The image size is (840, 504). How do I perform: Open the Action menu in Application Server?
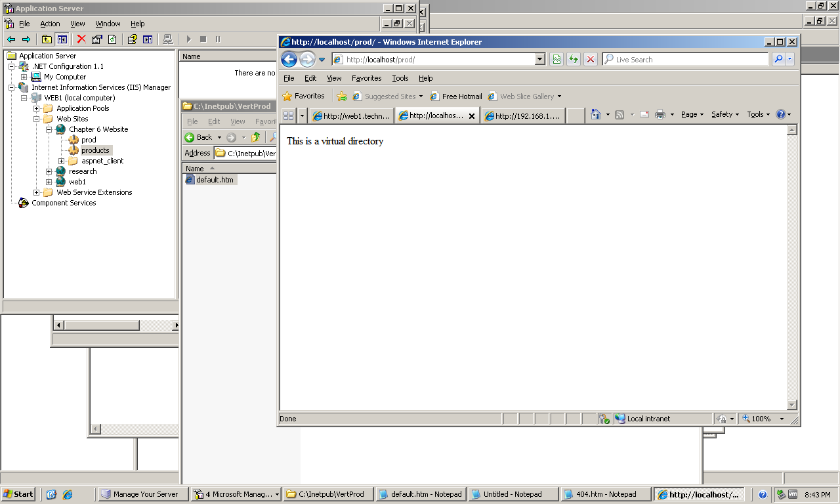(50, 24)
